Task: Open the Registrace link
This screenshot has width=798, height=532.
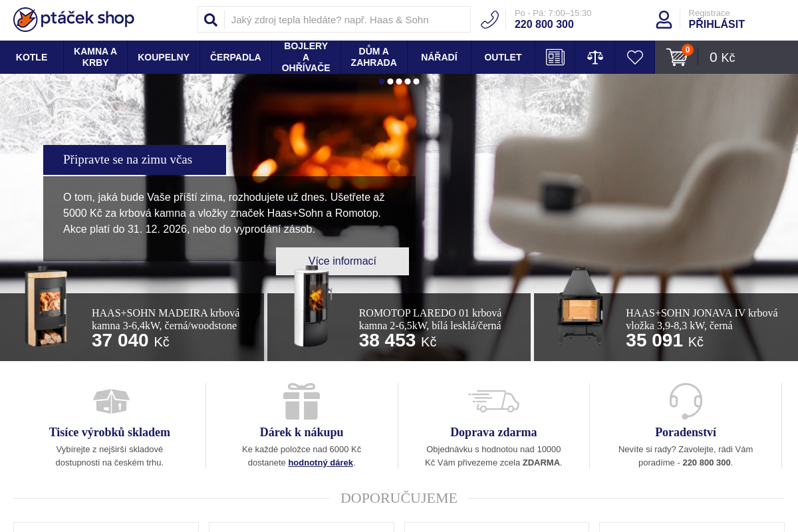Action: (x=709, y=13)
